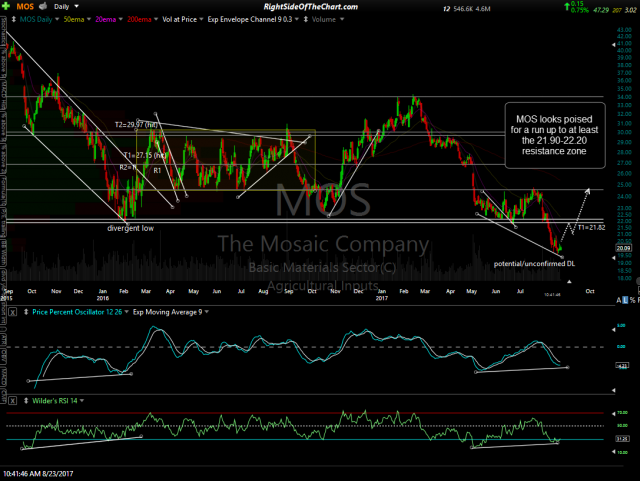Close the Wilder's RSI panel
The width and height of the screenshot is (640, 481).
tap(13, 401)
